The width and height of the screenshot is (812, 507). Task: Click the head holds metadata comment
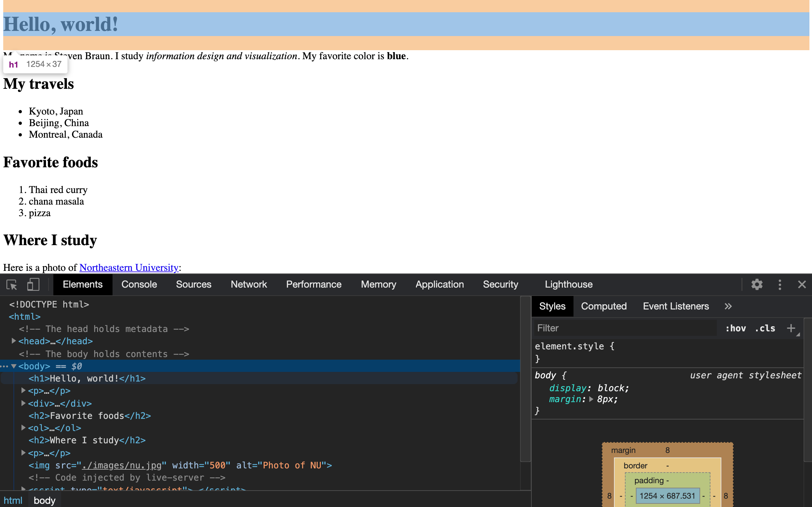tap(104, 329)
